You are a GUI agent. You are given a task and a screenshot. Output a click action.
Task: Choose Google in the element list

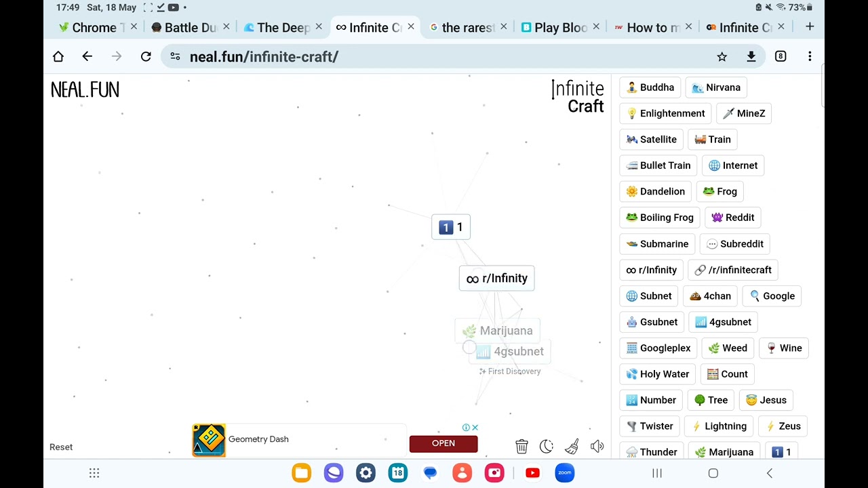tap(772, 296)
